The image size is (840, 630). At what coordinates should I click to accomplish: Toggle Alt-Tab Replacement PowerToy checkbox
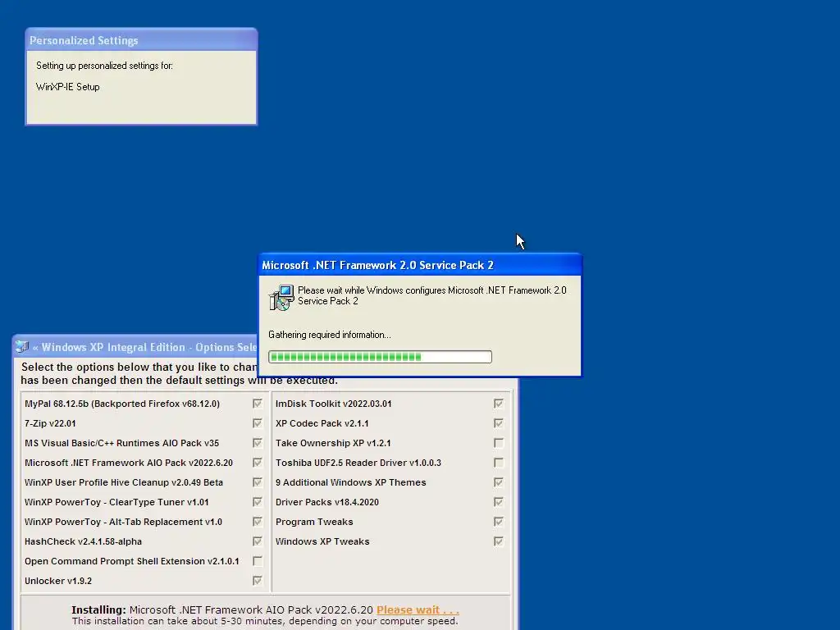pos(258,522)
